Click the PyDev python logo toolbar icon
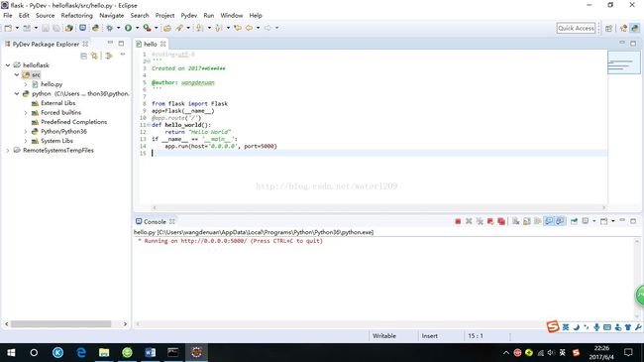Screen dimensions: 644x362 click(x=95, y=28)
